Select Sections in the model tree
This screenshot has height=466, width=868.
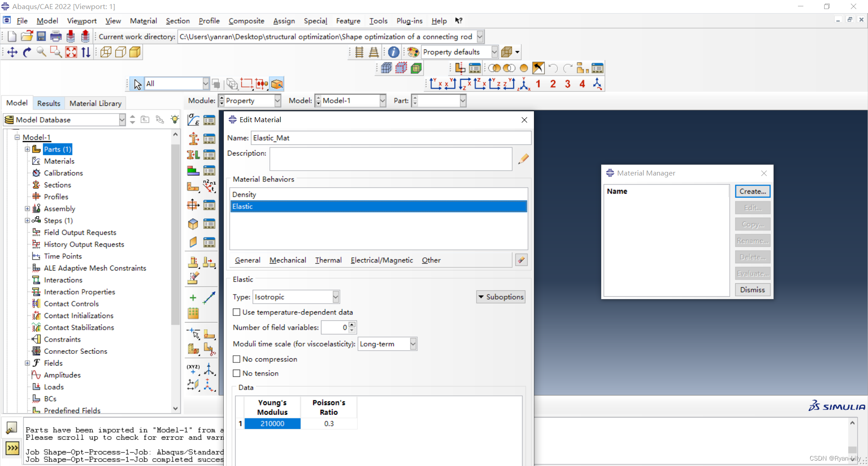57,185
